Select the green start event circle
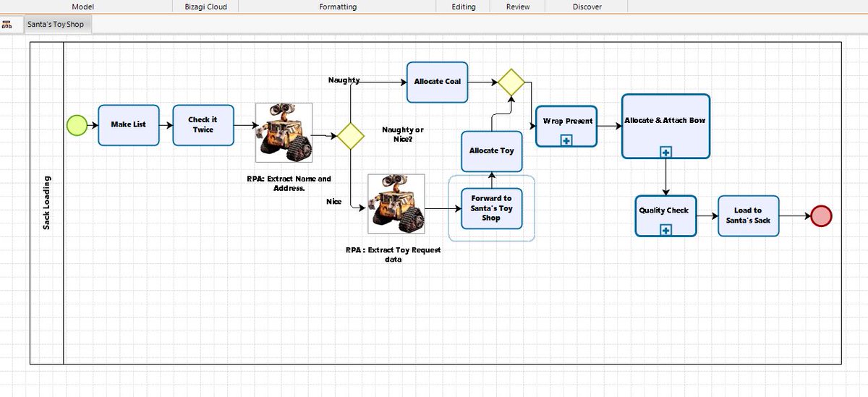This screenshot has width=868, height=397. click(x=77, y=125)
